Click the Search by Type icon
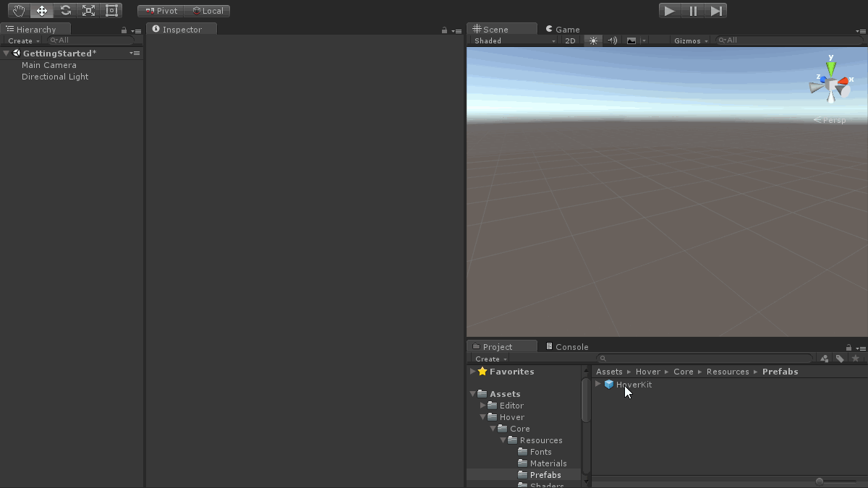The width and height of the screenshot is (868, 488). tap(825, 359)
